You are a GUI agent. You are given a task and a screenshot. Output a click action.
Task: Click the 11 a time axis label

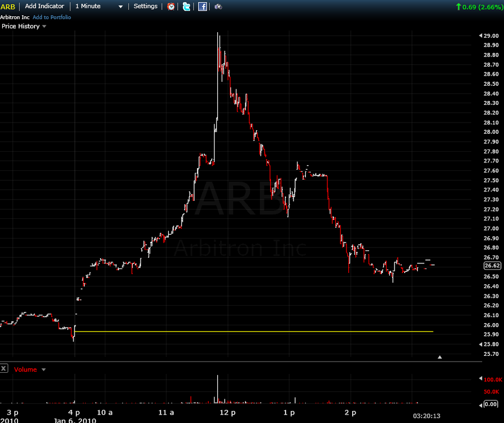pos(166,413)
